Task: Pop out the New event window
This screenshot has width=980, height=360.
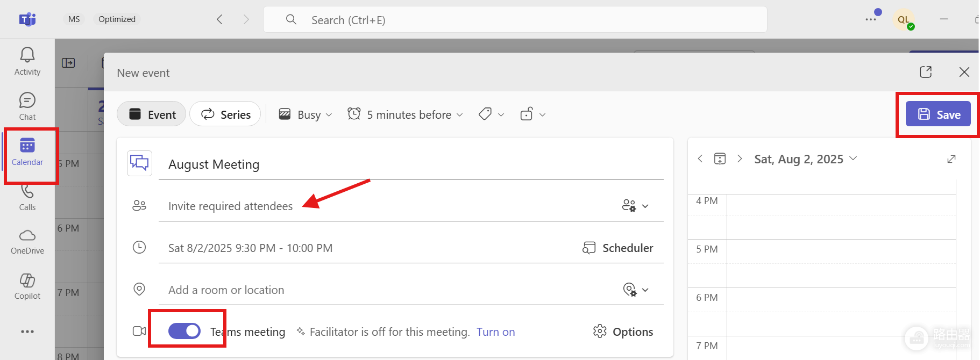Action: [926, 72]
